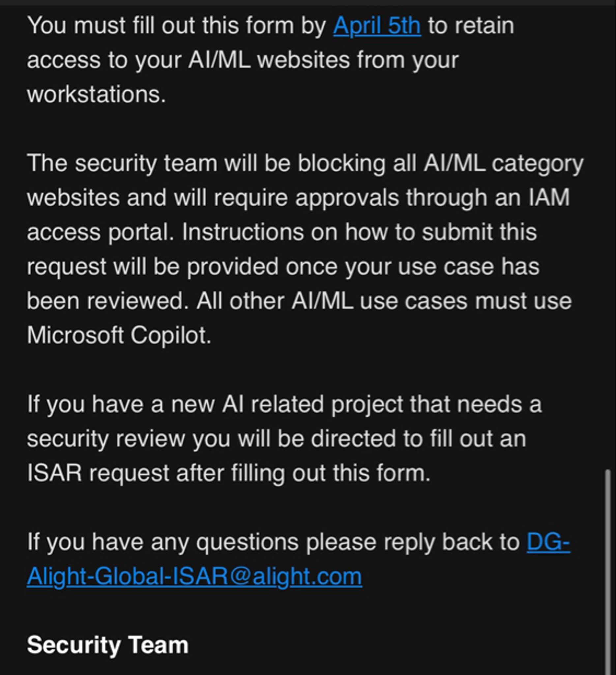Click the Microsoft Copilot. text

[119, 336]
